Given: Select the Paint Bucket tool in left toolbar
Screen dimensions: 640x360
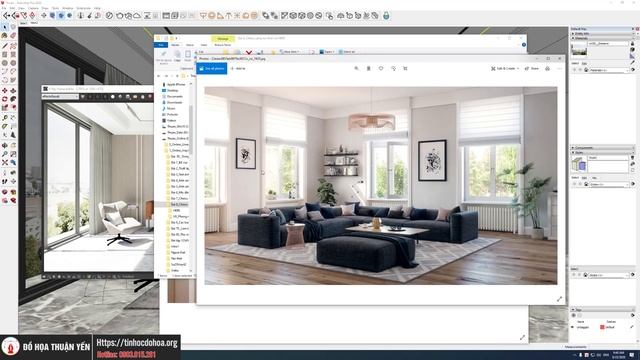Looking at the screenshot, I should pos(4,36).
